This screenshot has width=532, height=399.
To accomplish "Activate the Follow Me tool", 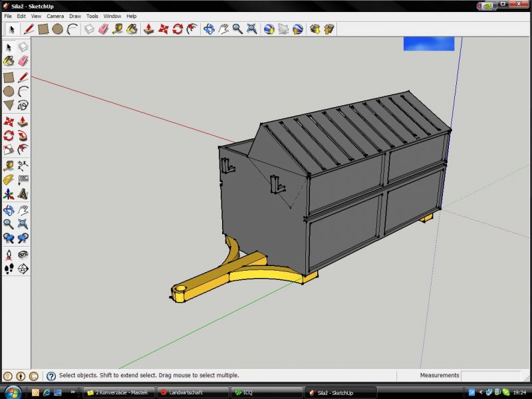I will click(x=23, y=136).
